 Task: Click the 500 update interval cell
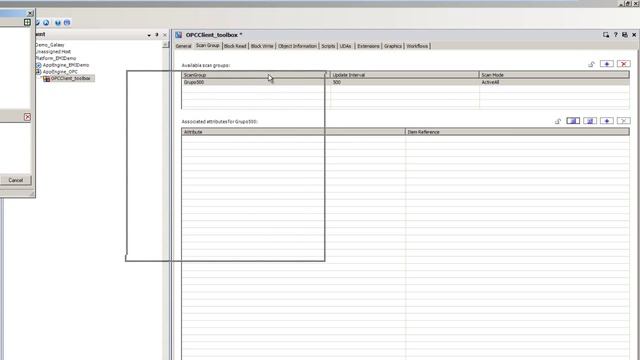404,82
